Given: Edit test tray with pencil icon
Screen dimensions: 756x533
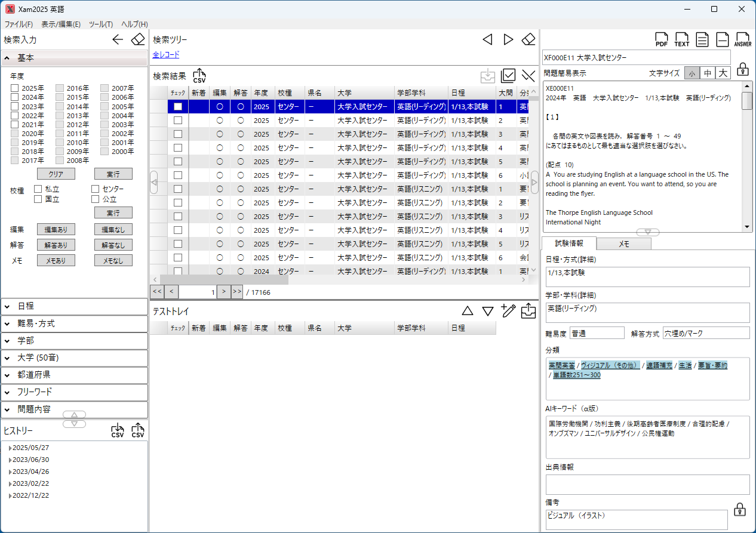Looking at the screenshot, I should (508, 310).
